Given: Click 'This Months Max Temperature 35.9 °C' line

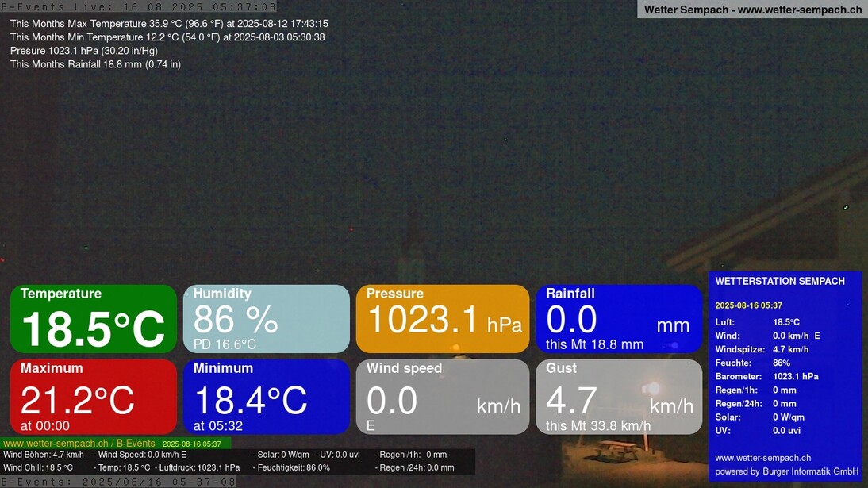Looking at the screenshot, I should (x=169, y=24).
